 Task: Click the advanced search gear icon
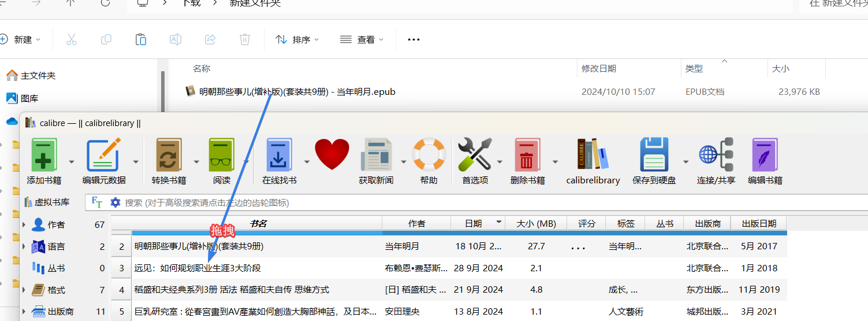116,202
